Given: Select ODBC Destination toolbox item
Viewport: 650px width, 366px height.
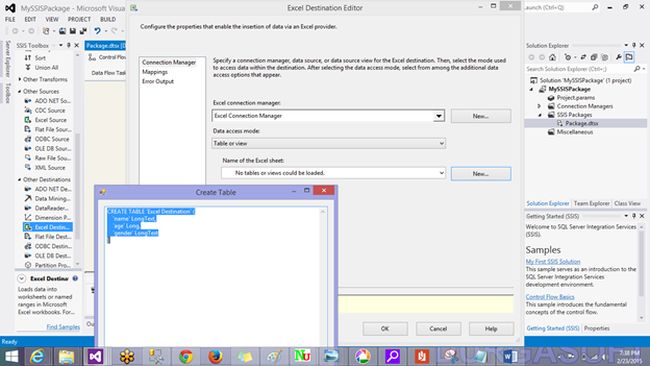Looking at the screenshot, I should [x=47, y=246].
